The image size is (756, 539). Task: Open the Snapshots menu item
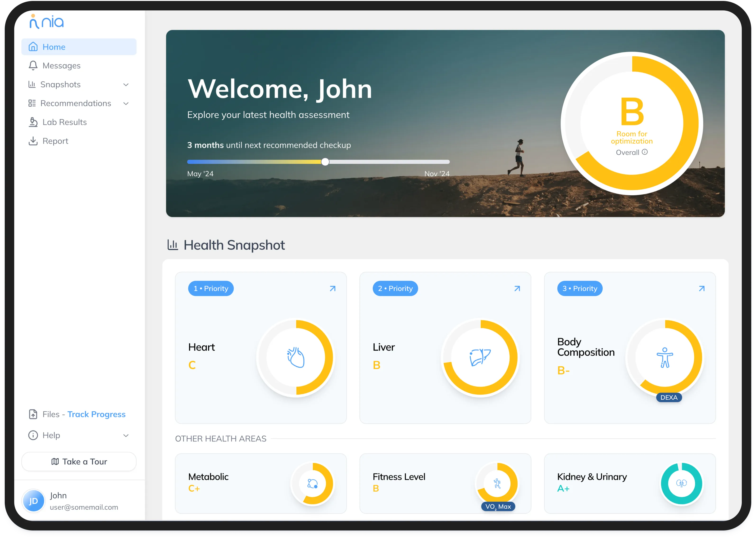(79, 85)
